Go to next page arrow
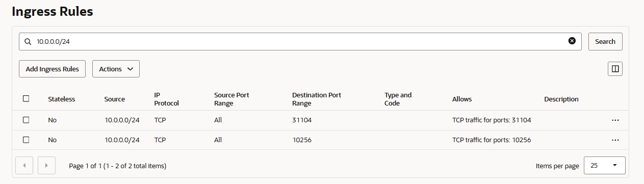Image resolution: width=644 pixels, height=184 pixels. [46, 166]
